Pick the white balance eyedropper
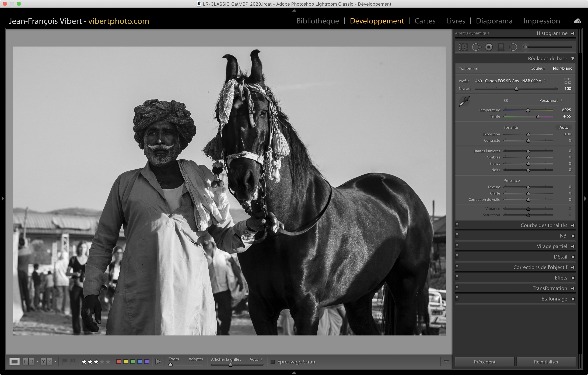588x375 pixels. [x=464, y=101]
